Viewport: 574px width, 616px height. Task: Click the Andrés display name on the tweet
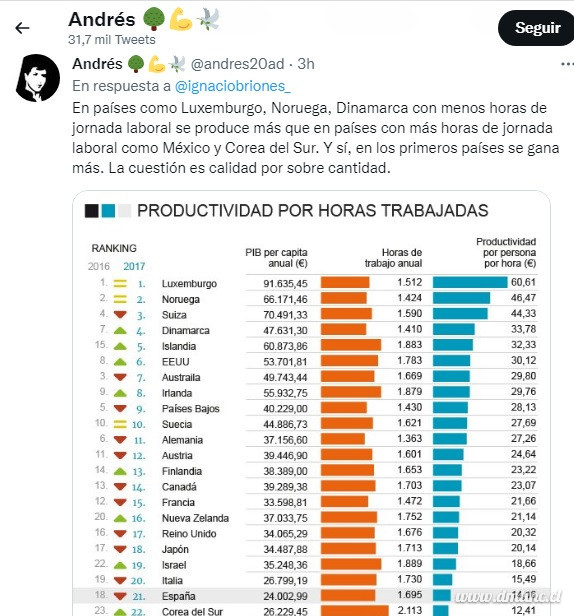(x=97, y=64)
